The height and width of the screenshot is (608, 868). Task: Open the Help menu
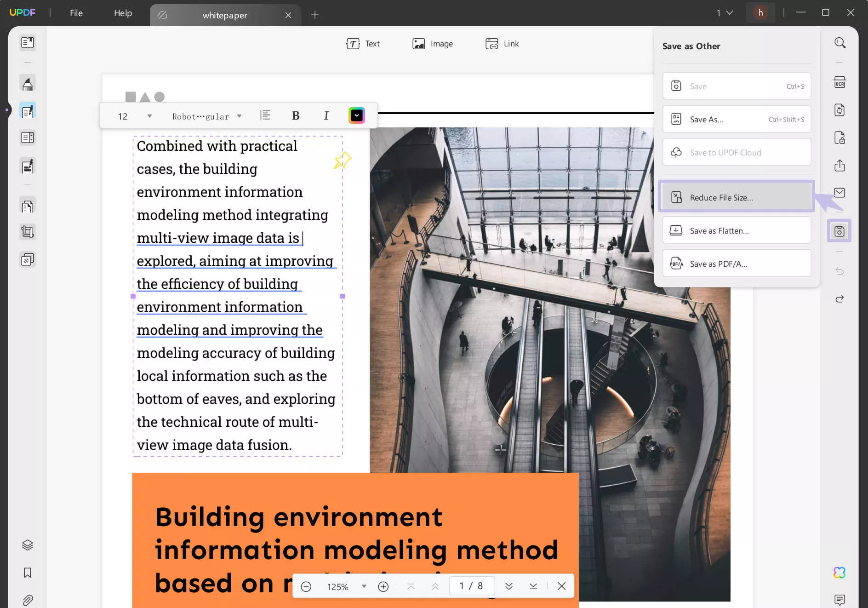coord(123,13)
